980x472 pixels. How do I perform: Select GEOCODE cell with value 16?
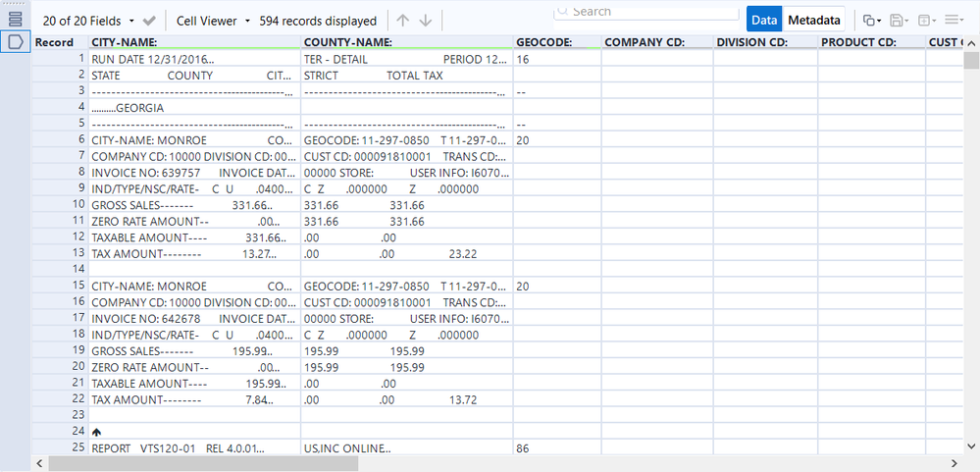[557, 60]
